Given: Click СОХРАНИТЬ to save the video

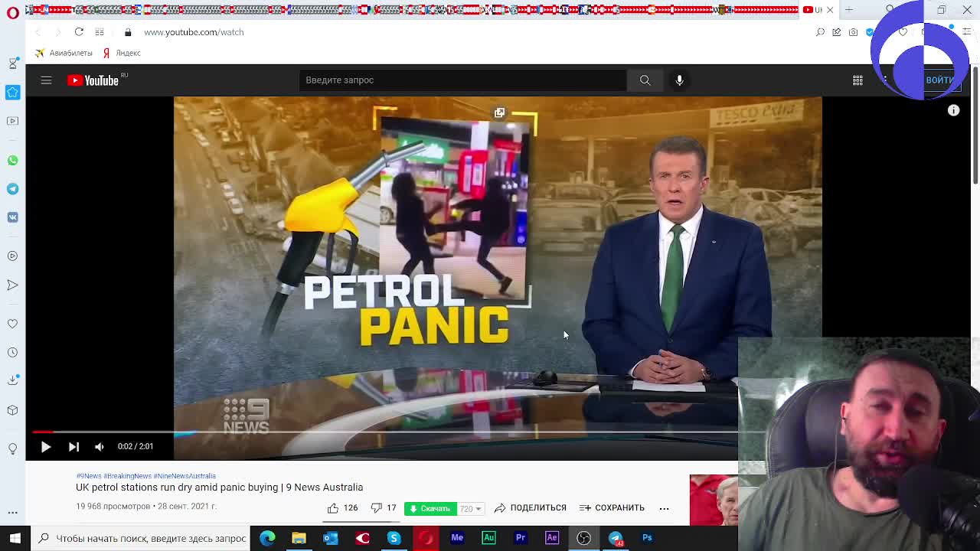Looking at the screenshot, I should 612,508.
